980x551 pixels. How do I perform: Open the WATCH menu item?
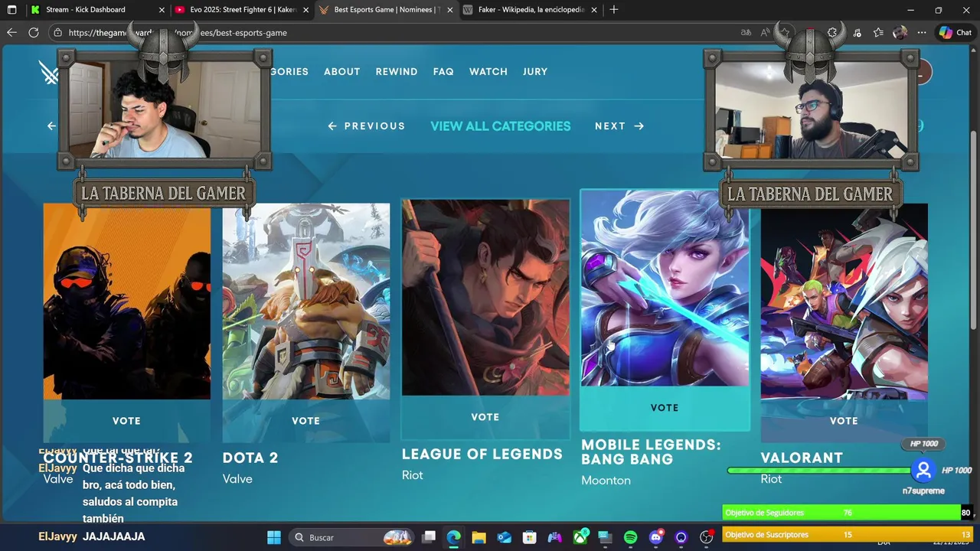[x=488, y=71]
